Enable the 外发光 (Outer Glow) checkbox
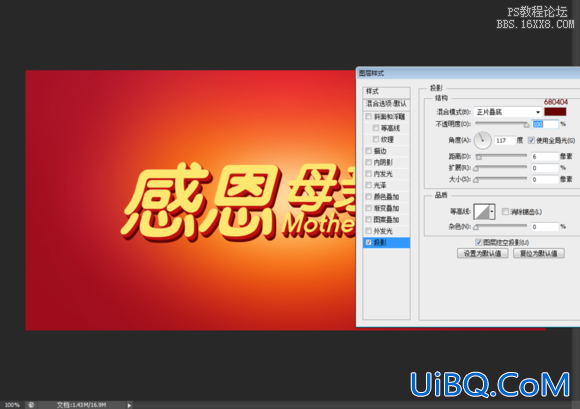580x409 pixels. tap(368, 231)
